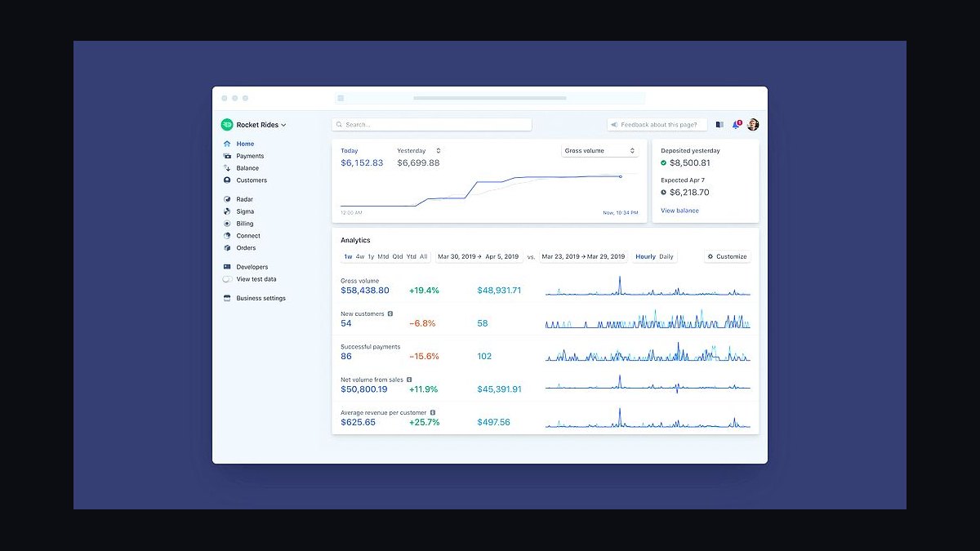Click the Feedback about this page field
This screenshot has height=551, width=980.
[x=657, y=125]
